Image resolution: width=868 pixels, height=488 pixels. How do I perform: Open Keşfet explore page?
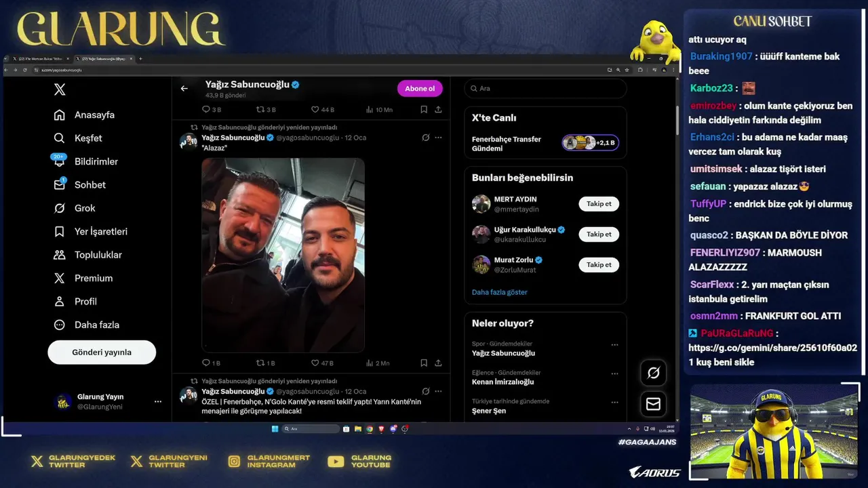click(x=78, y=138)
